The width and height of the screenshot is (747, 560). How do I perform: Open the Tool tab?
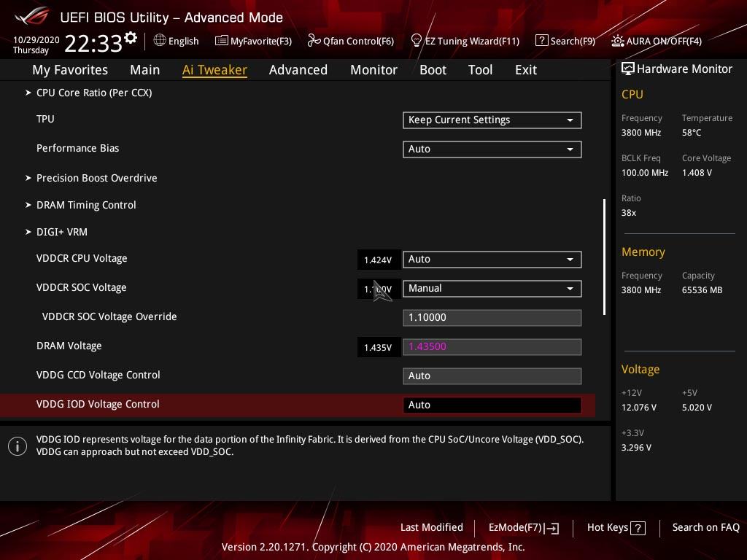pos(480,70)
